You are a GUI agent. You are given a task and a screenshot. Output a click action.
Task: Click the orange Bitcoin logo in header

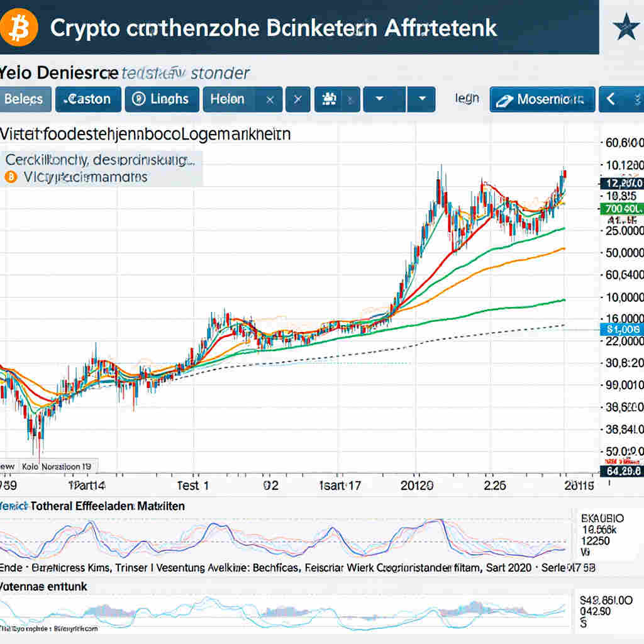(19, 28)
